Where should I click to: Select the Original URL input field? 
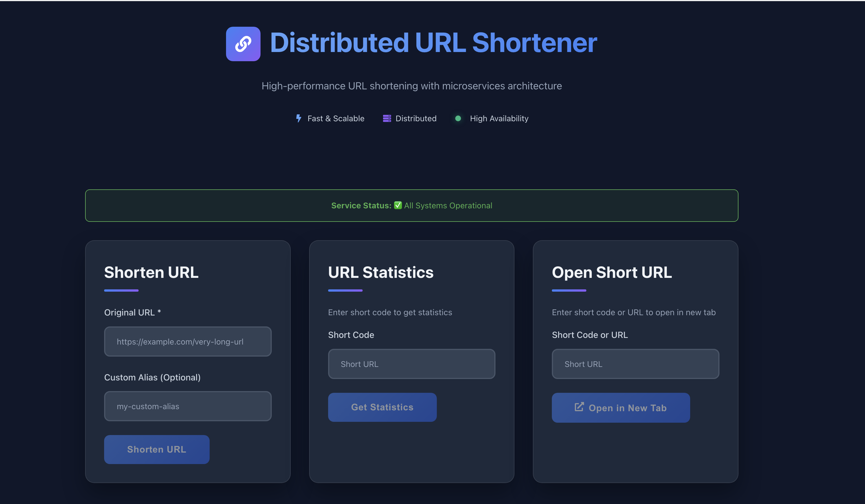point(187,341)
